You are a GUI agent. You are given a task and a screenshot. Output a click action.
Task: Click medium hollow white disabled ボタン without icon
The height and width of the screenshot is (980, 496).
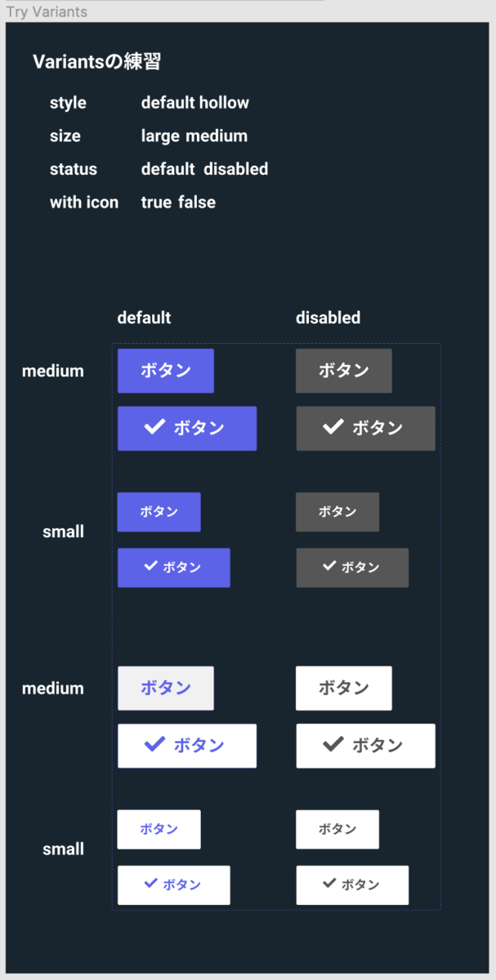[x=344, y=688]
